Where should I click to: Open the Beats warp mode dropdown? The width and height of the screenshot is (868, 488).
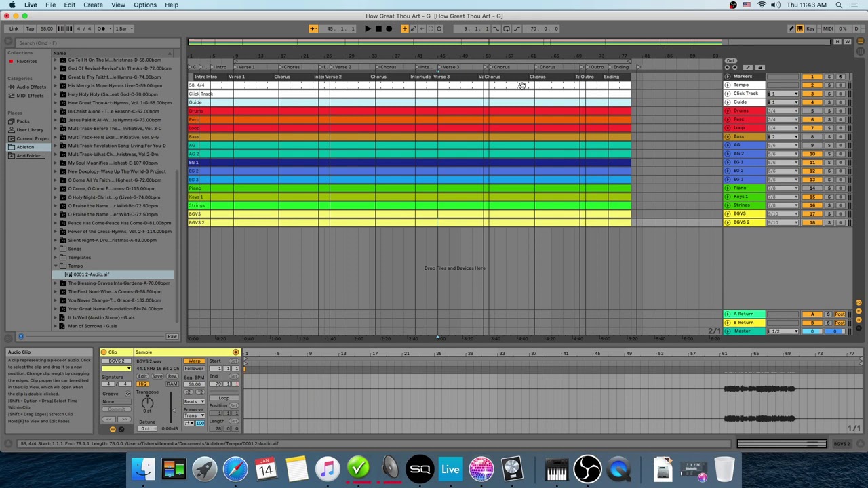(194, 401)
